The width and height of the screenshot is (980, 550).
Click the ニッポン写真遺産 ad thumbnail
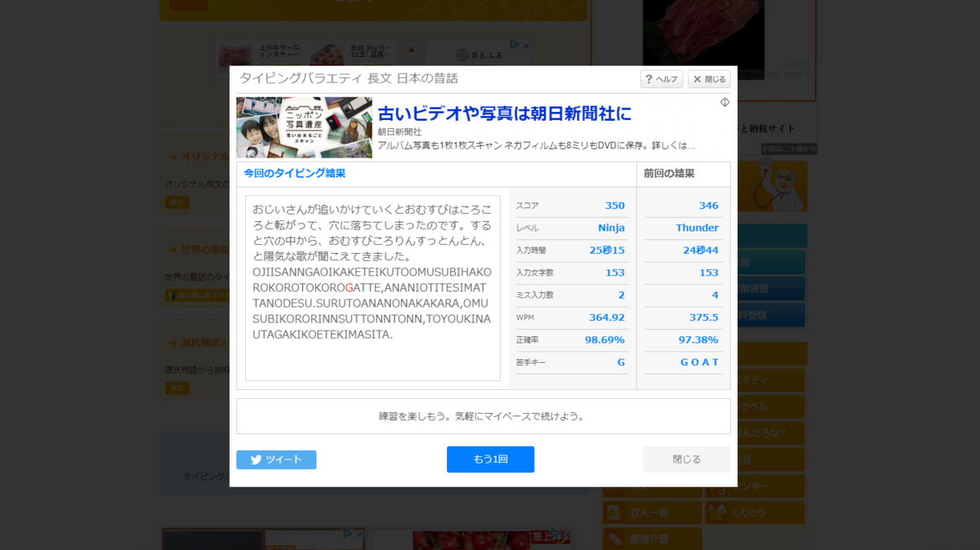304,127
